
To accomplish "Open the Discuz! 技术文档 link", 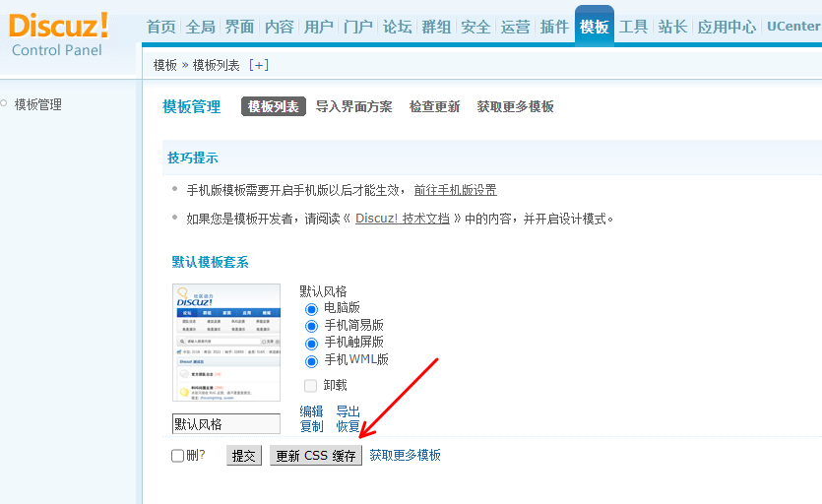I will coord(402,219).
